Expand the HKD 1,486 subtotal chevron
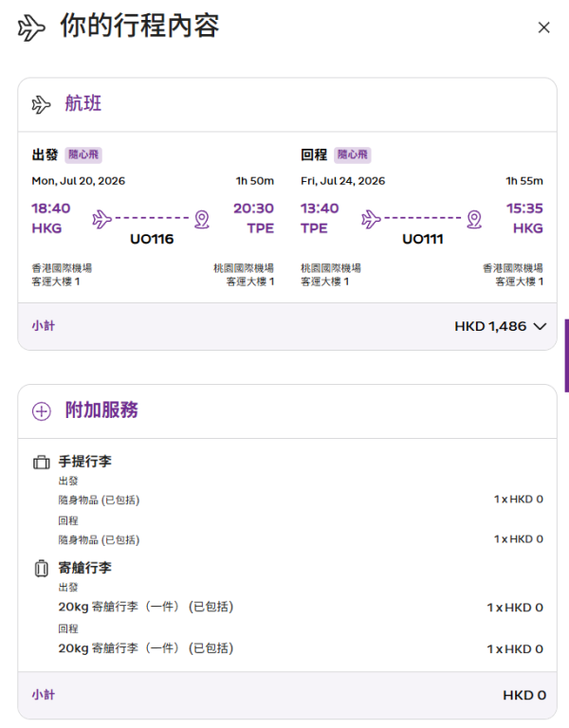 point(540,326)
